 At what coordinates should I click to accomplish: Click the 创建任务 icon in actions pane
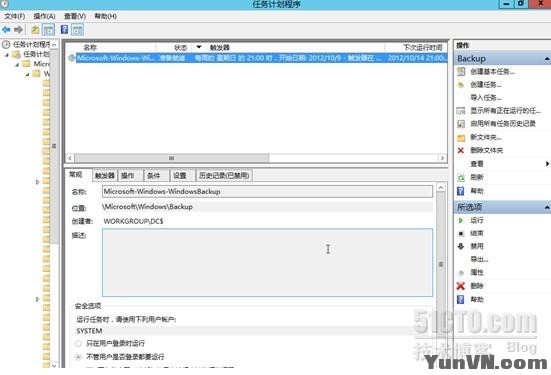(461, 85)
